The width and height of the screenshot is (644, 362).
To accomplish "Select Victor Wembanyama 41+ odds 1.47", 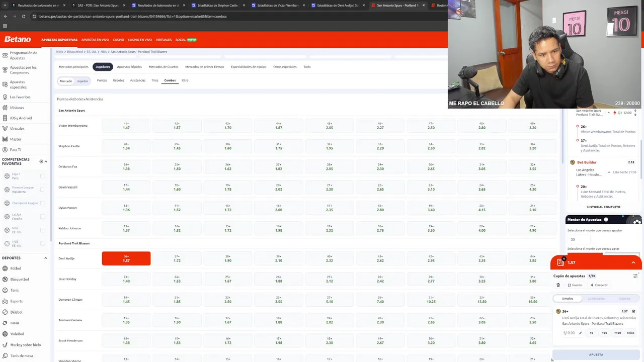I will point(126,126).
